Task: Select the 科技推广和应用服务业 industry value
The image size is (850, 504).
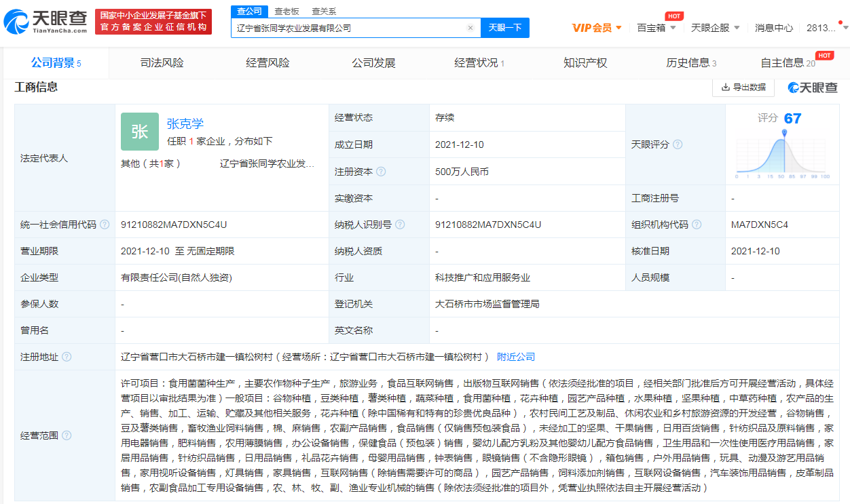Action: pos(483,277)
